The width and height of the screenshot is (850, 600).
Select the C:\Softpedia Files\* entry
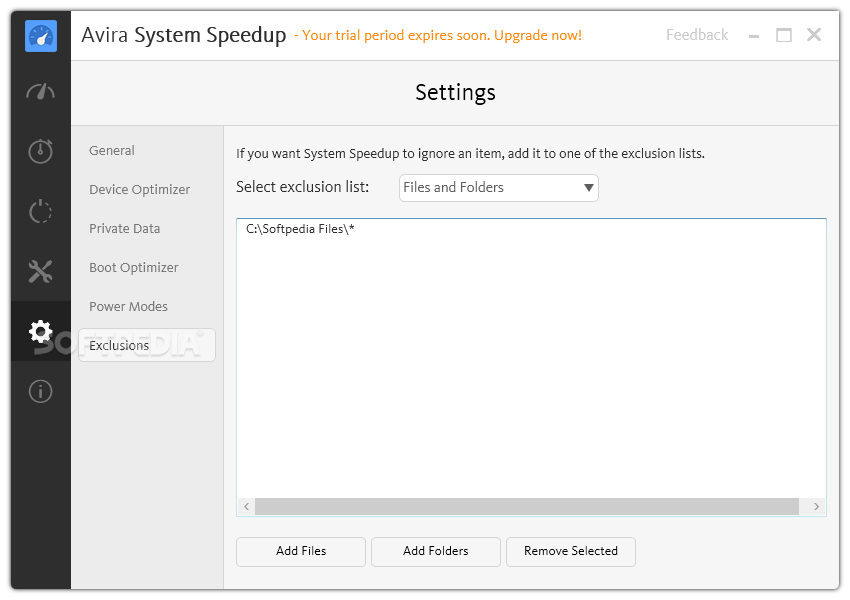300,229
